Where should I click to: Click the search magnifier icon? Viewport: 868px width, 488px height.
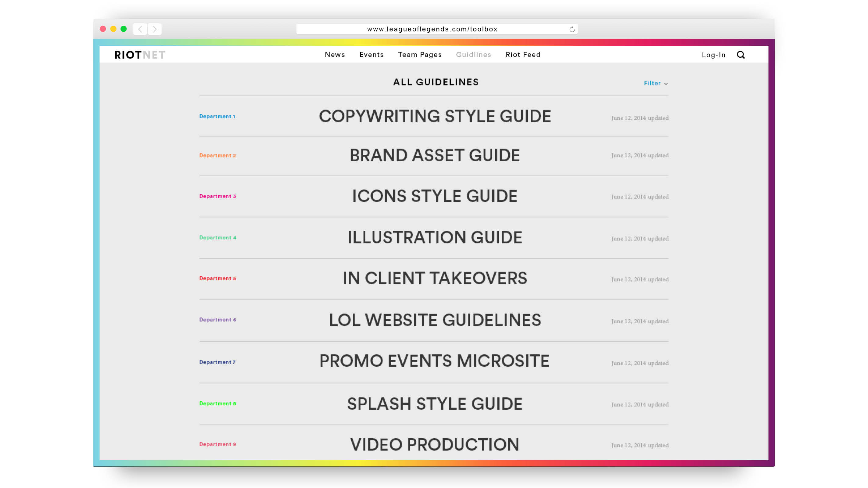(740, 55)
